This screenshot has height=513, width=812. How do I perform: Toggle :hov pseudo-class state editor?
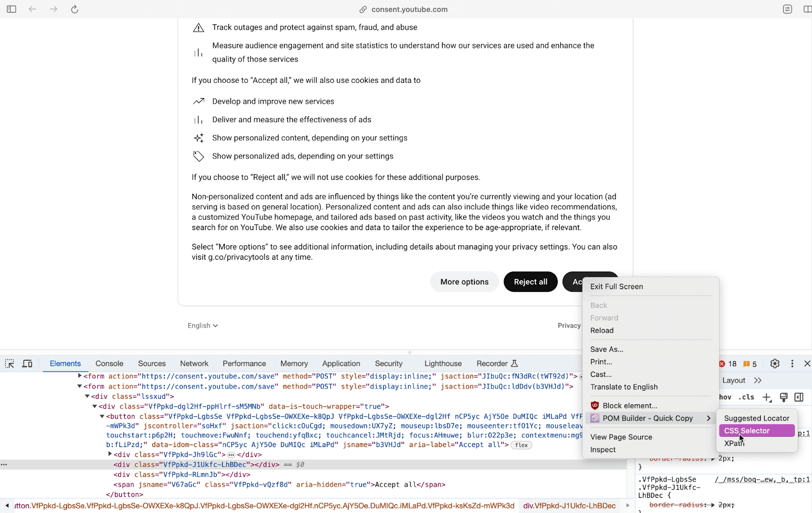(725, 397)
